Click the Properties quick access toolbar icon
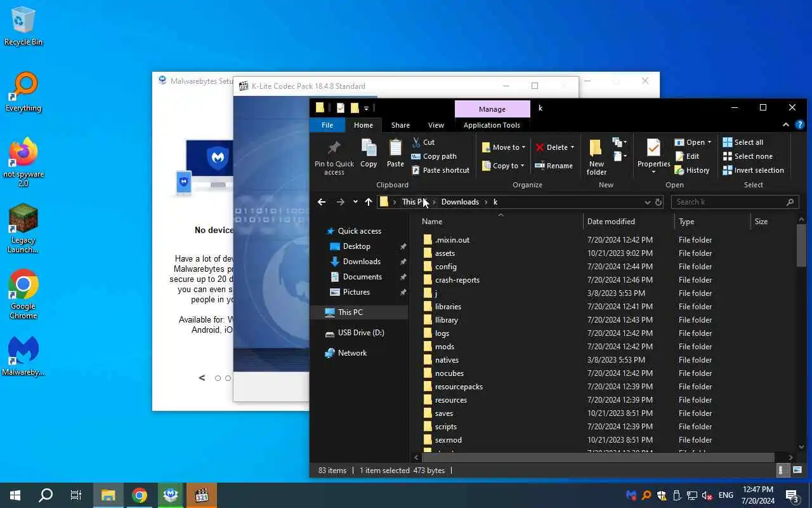 (341, 108)
